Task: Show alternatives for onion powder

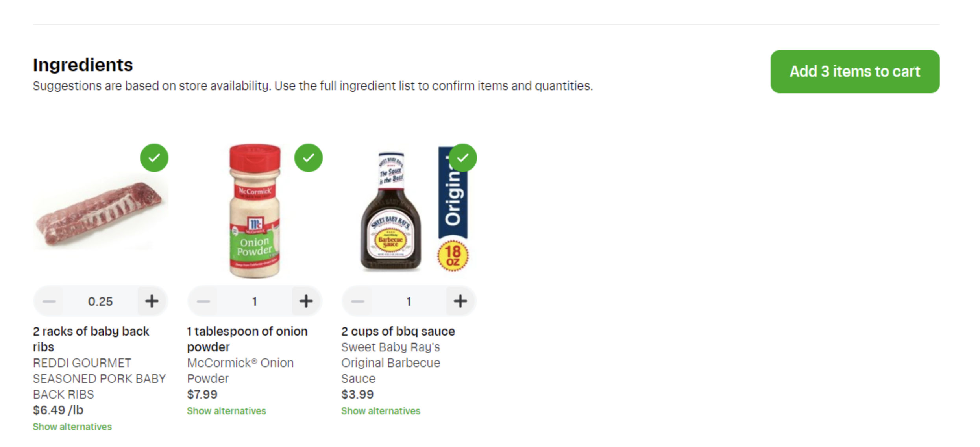Action: coord(227,411)
